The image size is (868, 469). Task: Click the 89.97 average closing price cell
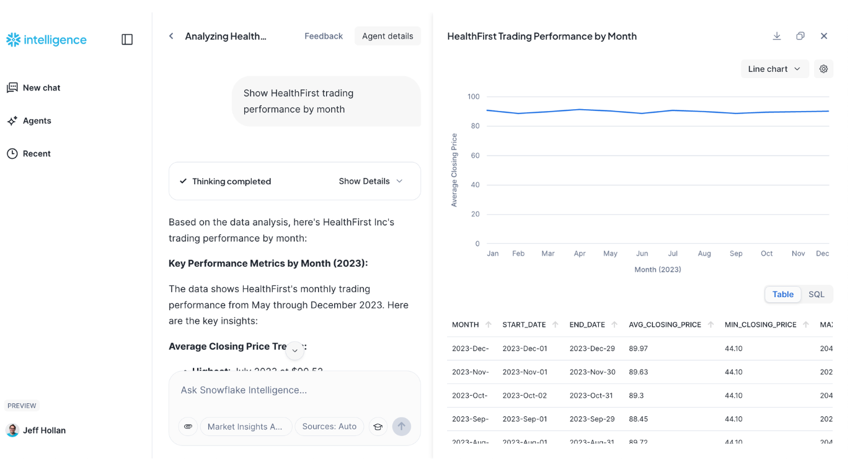pos(639,349)
